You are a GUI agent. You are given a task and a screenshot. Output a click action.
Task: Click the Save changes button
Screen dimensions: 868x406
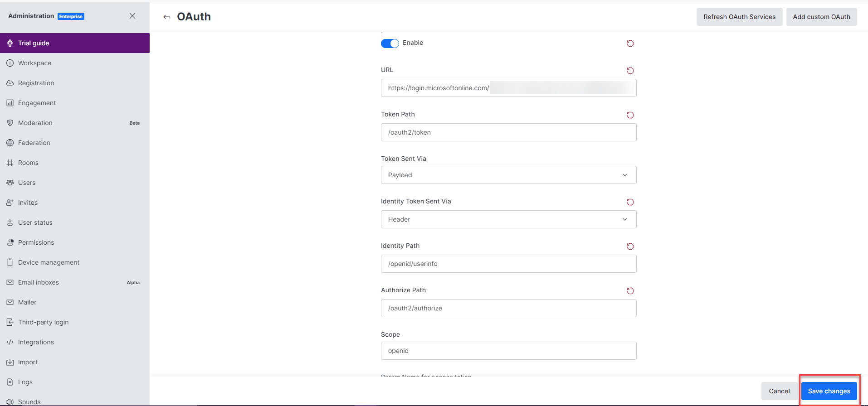[829, 391]
